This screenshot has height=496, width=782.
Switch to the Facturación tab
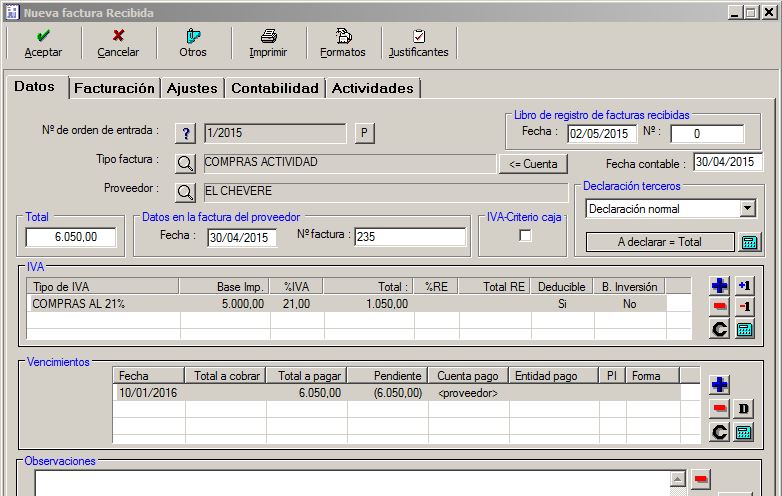click(x=114, y=88)
